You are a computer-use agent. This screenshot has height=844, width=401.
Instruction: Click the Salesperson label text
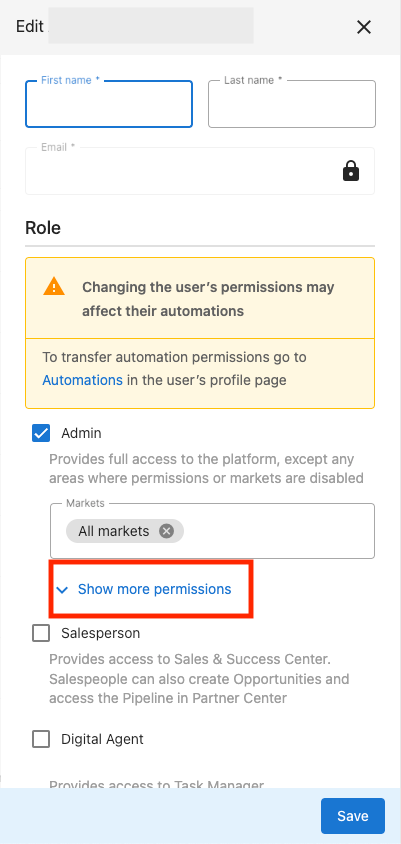point(101,634)
